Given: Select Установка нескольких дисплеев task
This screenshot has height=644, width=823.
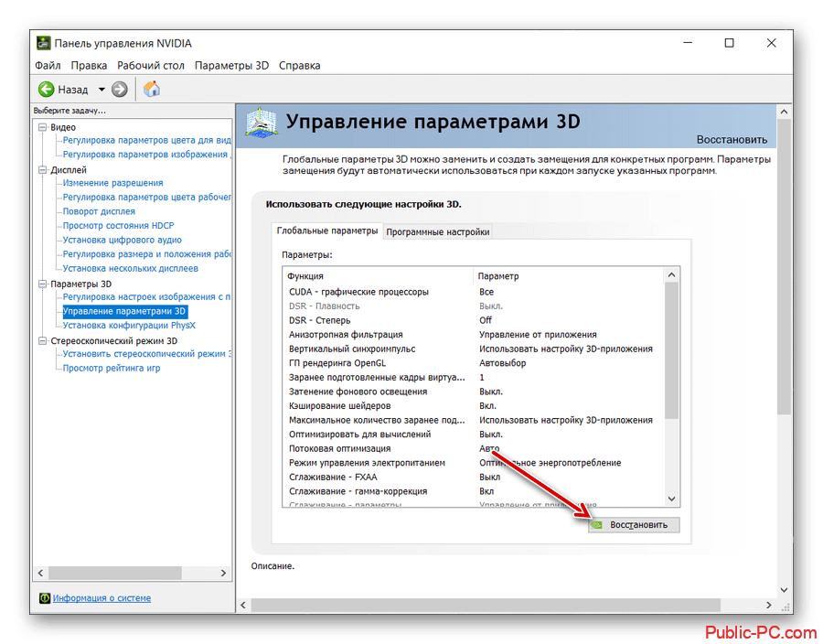Looking at the screenshot, I should 130,268.
